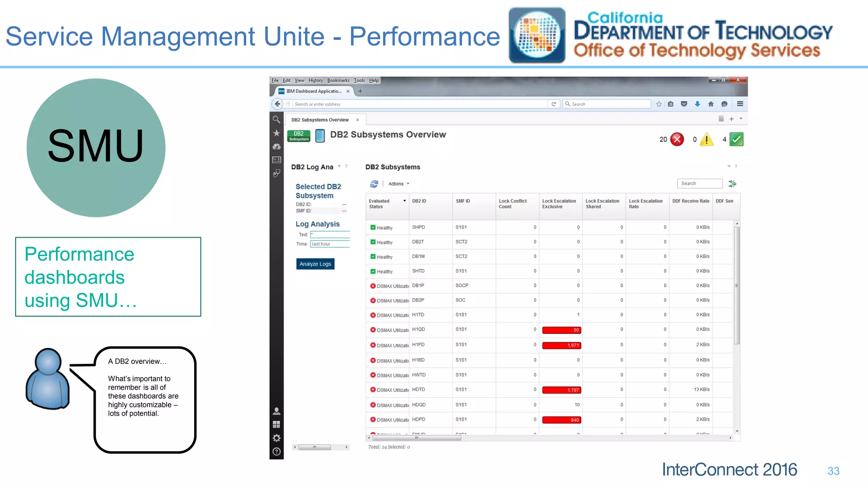Click the yellow warning status icon
This screenshot has width=868, height=488.
coord(707,139)
